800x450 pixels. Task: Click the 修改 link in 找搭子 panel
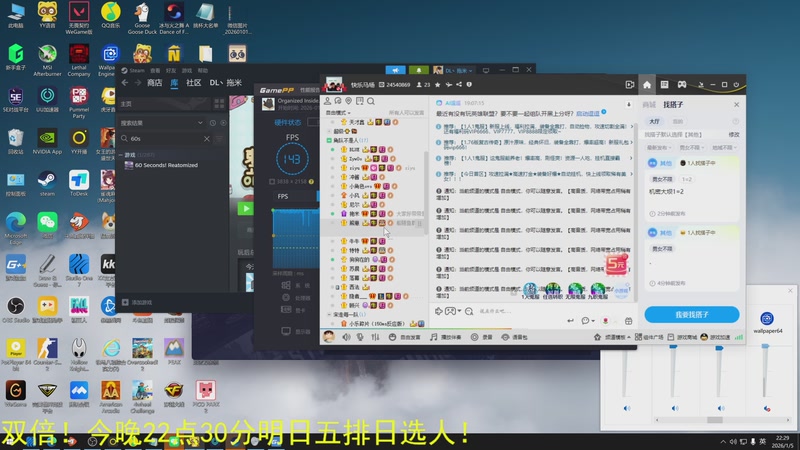click(x=734, y=135)
